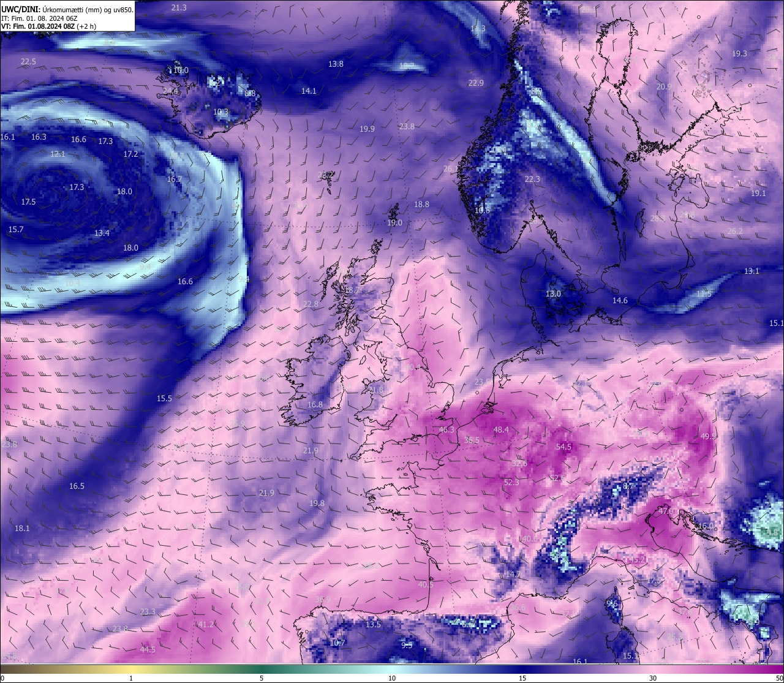
Task: Select the 22.3 value over southern Norway
Action: (x=532, y=179)
